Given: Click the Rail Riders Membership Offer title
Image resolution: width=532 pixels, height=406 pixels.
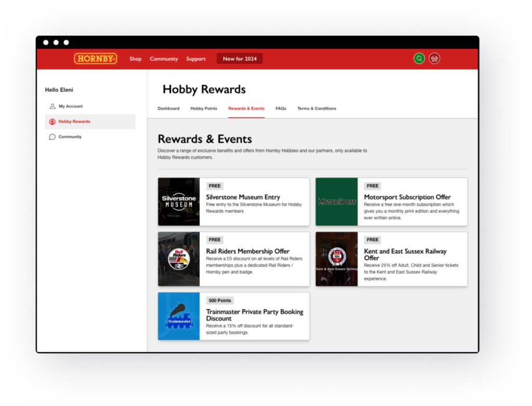Looking at the screenshot, I should tap(248, 251).
